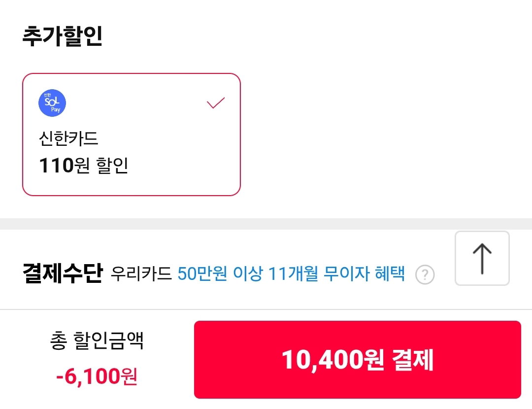Click the 결제 word on red button

(x=413, y=360)
